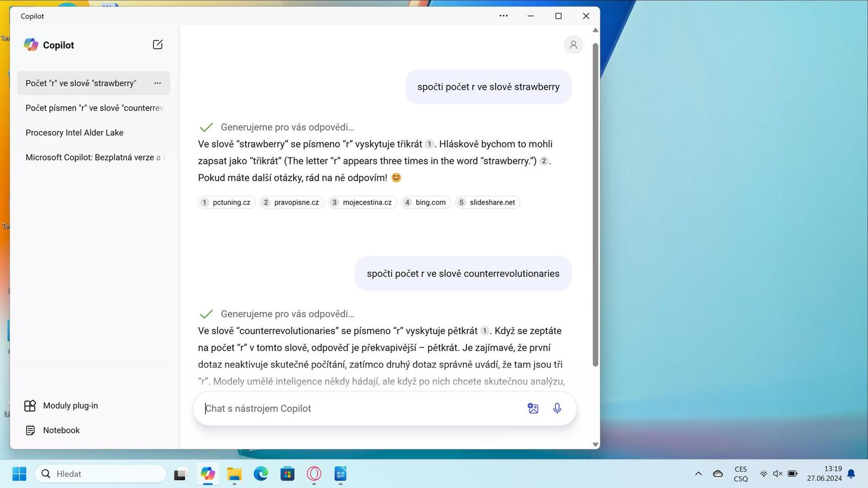Screen dimensions: 868x488
Task: Open the Moduly plug-in section
Action: [x=61, y=406]
